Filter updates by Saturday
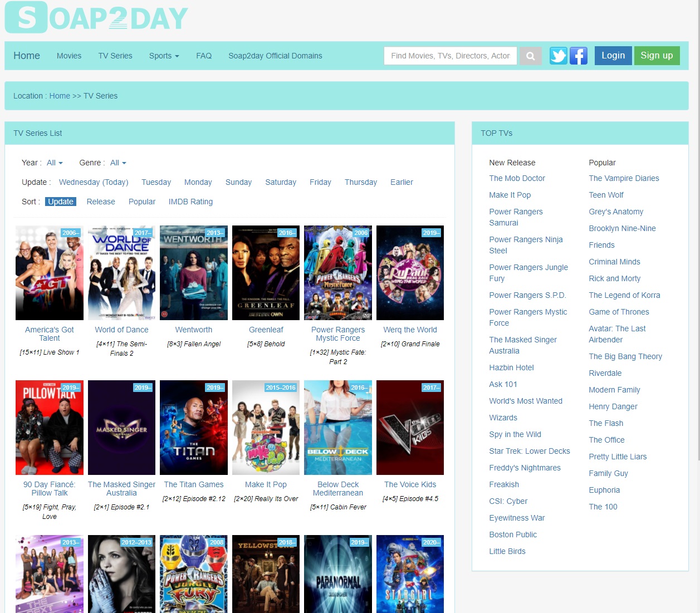Image resolution: width=700 pixels, height=613 pixels. pyautogui.click(x=281, y=182)
